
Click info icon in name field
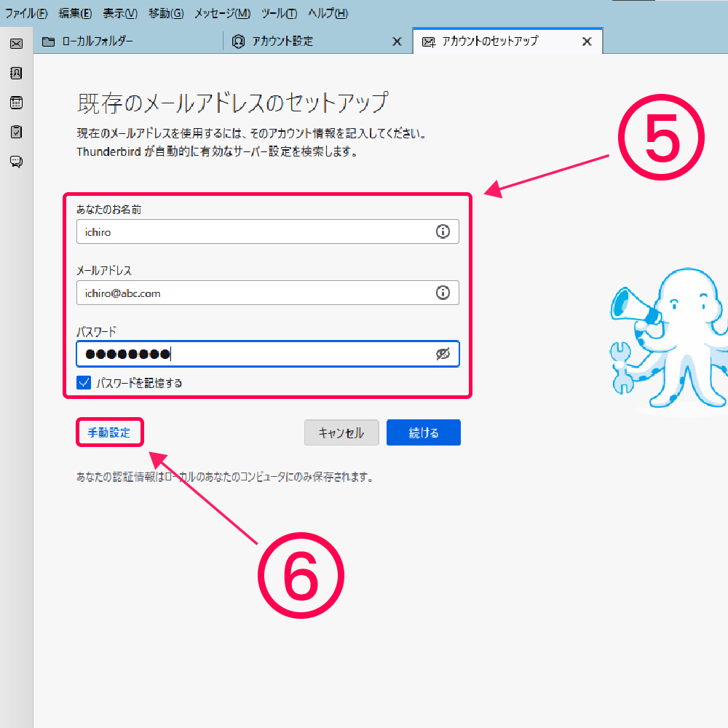click(x=442, y=232)
